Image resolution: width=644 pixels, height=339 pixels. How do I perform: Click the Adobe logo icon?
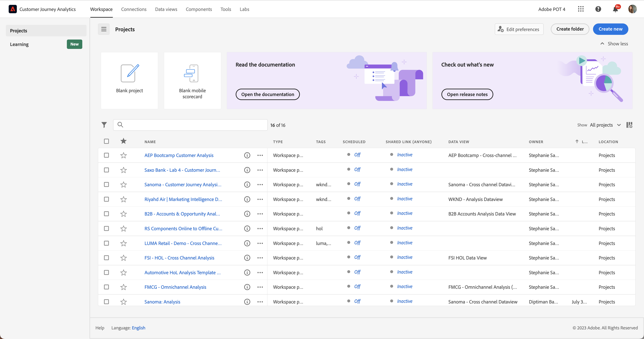tap(13, 9)
